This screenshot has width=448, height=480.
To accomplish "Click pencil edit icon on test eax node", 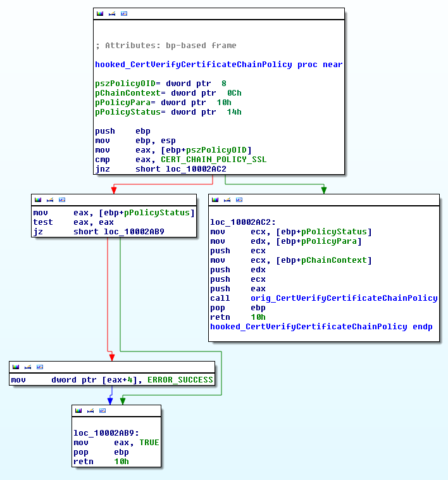I will point(50,200).
